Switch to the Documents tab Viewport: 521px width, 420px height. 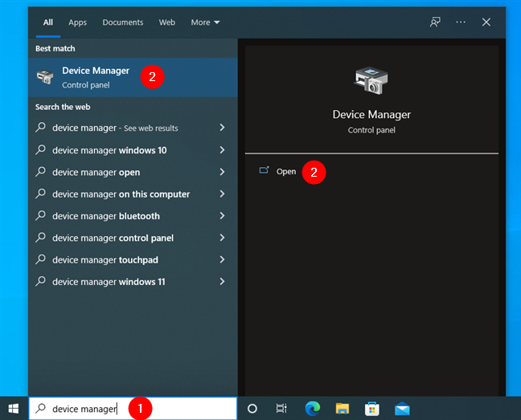(122, 22)
